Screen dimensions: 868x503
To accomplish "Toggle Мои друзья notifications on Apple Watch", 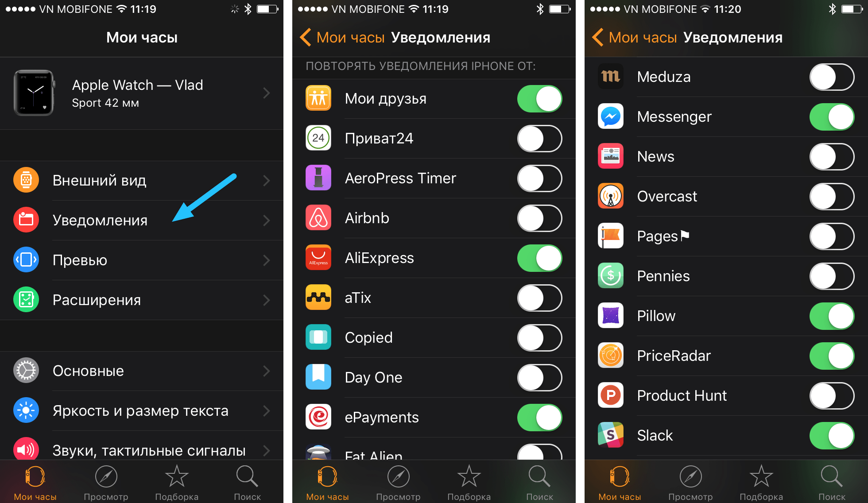I will click(x=539, y=97).
